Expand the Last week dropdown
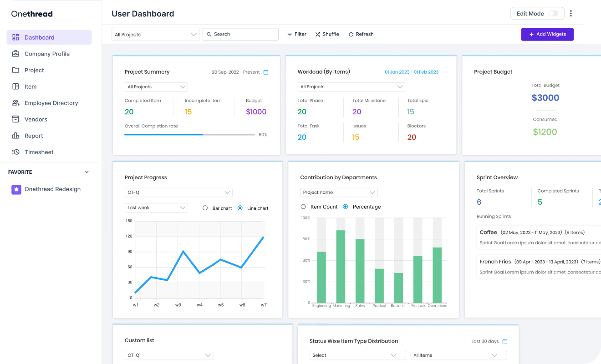The width and height of the screenshot is (601, 364). pos(156,208)
